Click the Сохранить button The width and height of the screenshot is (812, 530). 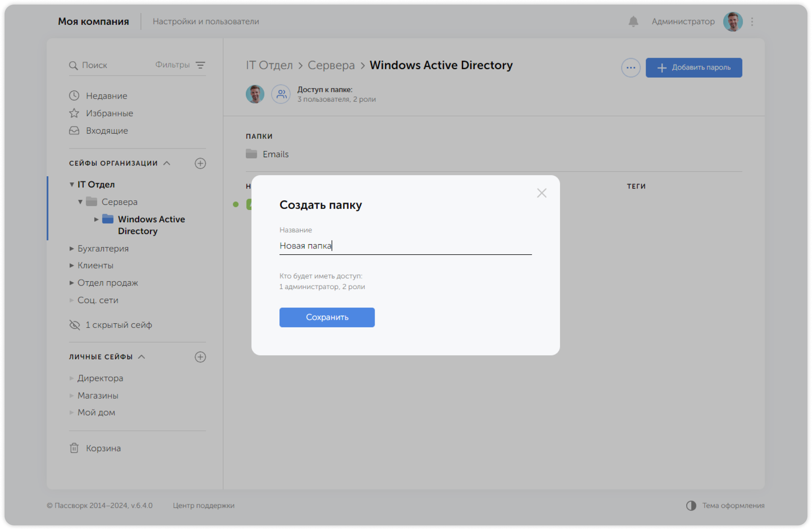[327, 317]
